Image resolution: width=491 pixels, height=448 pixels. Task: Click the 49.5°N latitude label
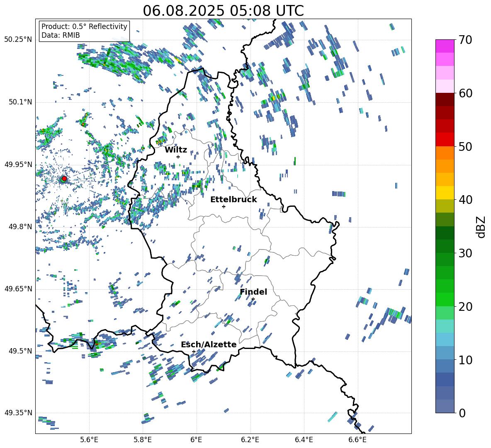pos(20,351)
